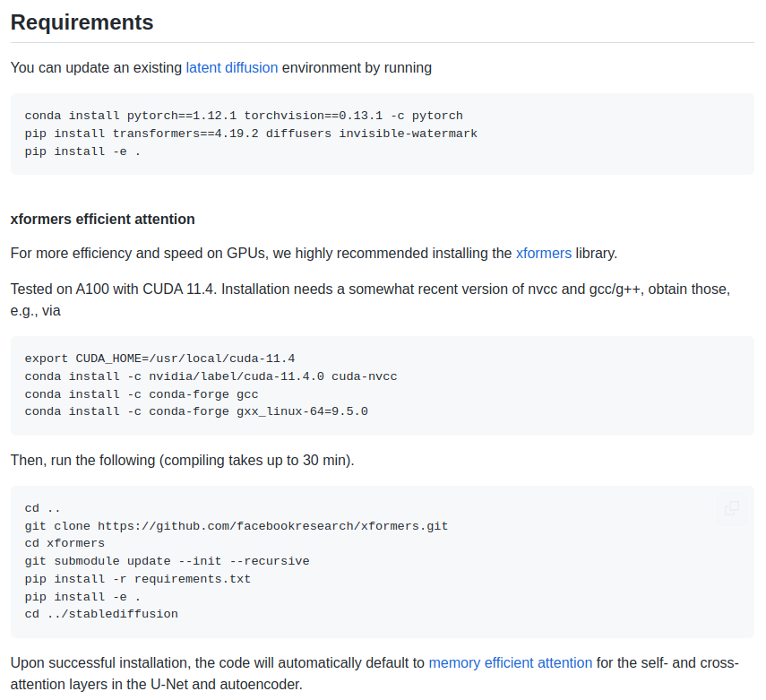Click the cuda-nvcc conda install line

click(x=211, y=376)
